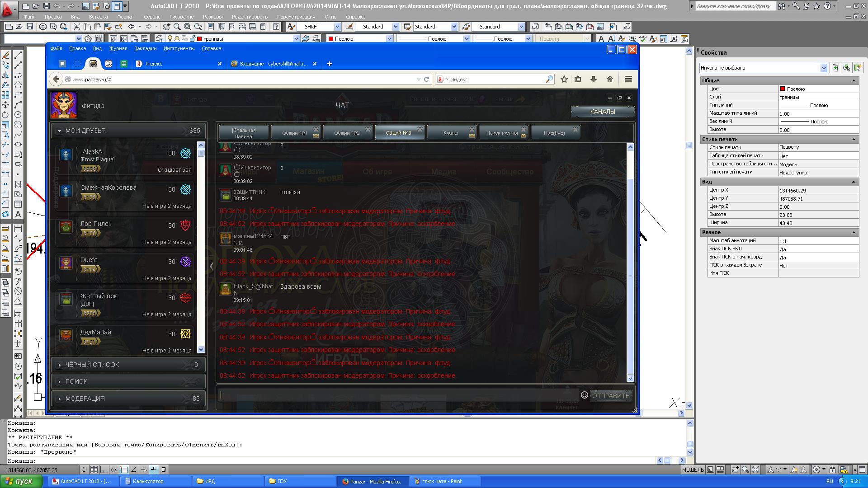
Task: Switch to the Кланы chat tab
Action: (451, 133)
